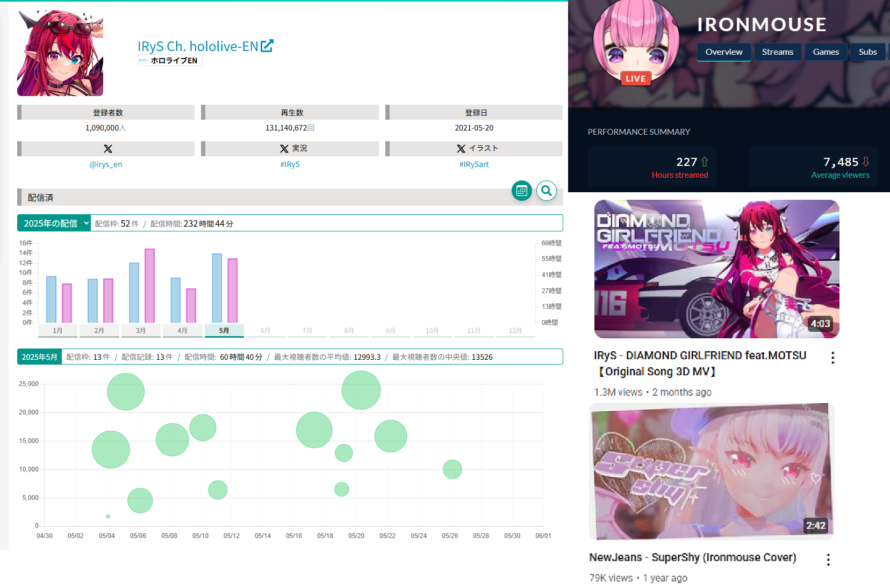The height and width of the screenshot is (588, 890).
Task: Click the tiny bubble near 05/04
Action: click(x=108, y=517)
